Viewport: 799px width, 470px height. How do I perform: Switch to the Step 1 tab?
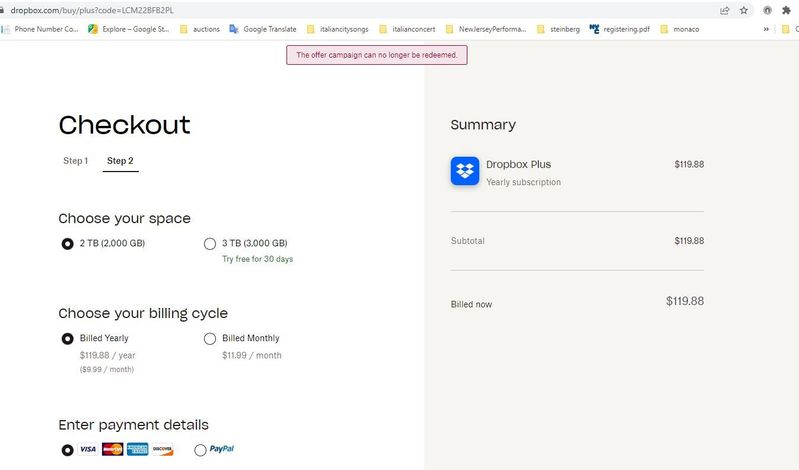[75, 161]
